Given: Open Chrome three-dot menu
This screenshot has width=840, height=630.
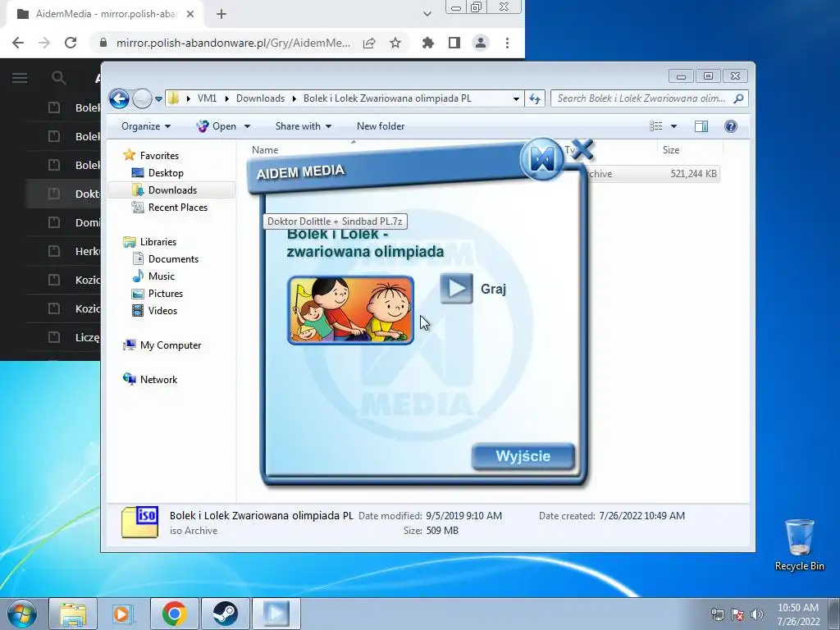Looking at the screenshot, I should click(507, 43).
